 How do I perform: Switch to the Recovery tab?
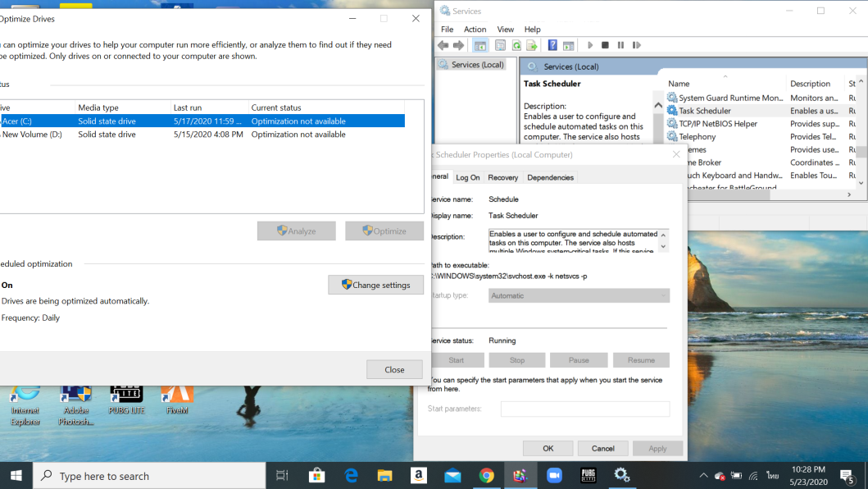click(x=502, y=177)
